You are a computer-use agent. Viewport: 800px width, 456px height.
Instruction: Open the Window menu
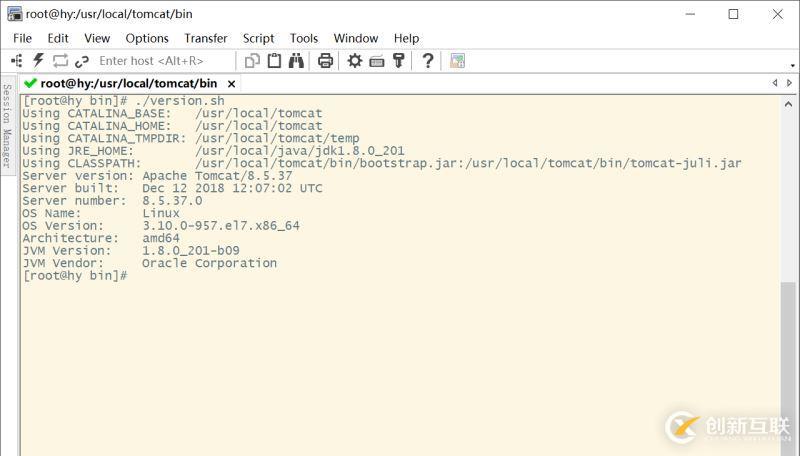pos(356,38)
